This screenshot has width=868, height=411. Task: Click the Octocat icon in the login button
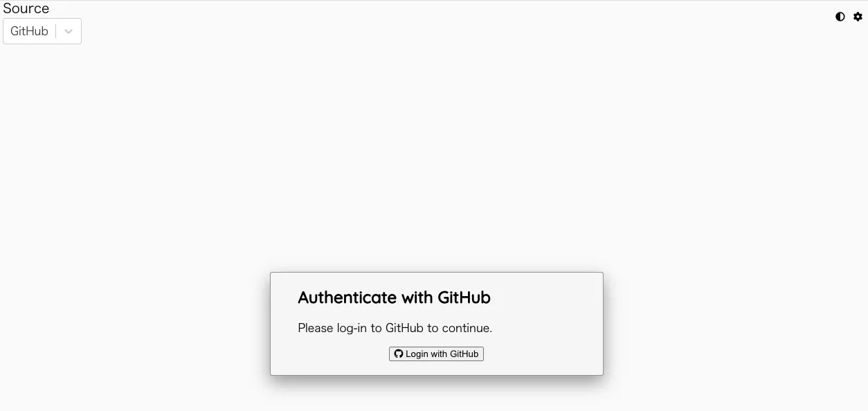tap(399, 354)
